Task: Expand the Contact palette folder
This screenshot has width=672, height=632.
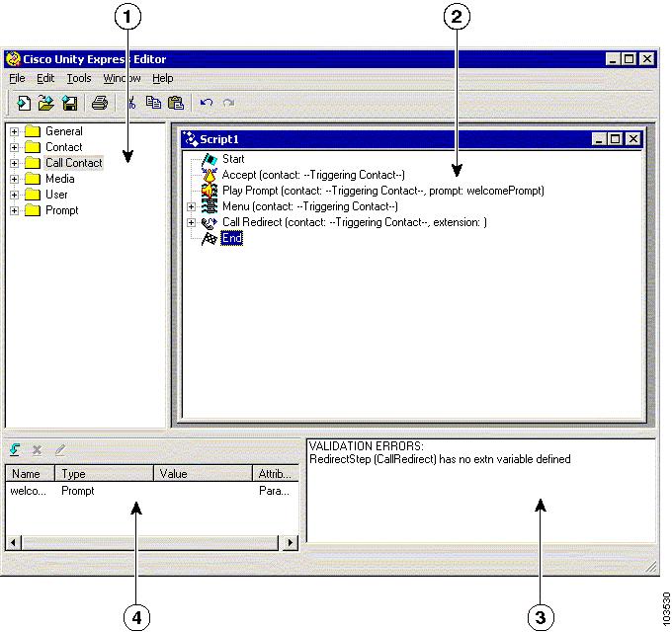Action: click(x=14, y=147)
